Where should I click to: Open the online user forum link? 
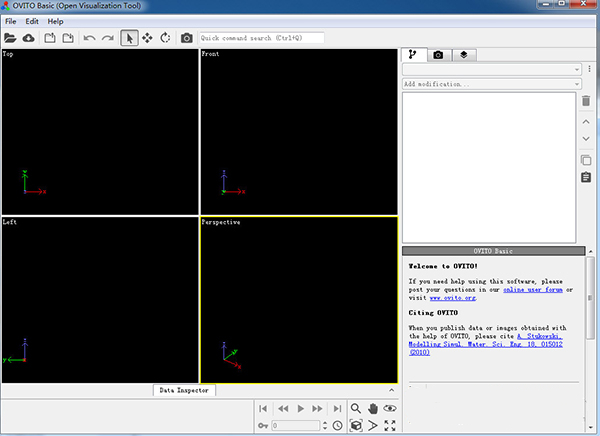point(533,290)
